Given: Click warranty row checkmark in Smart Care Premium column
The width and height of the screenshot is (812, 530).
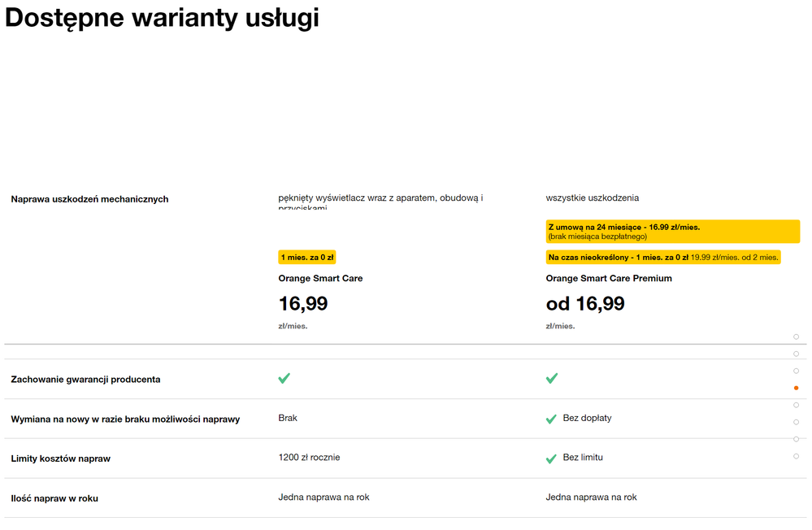Looking at the screenshot, I should (552, 378).
